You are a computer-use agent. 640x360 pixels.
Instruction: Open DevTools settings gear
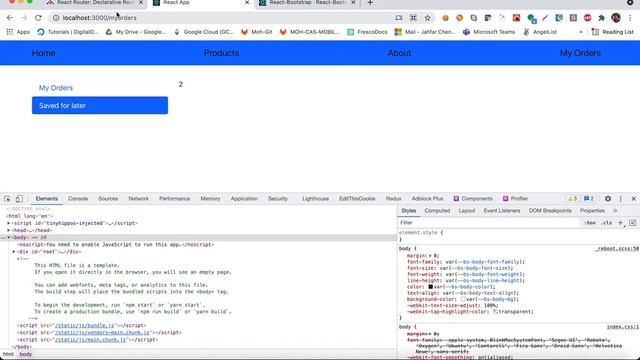608,199
